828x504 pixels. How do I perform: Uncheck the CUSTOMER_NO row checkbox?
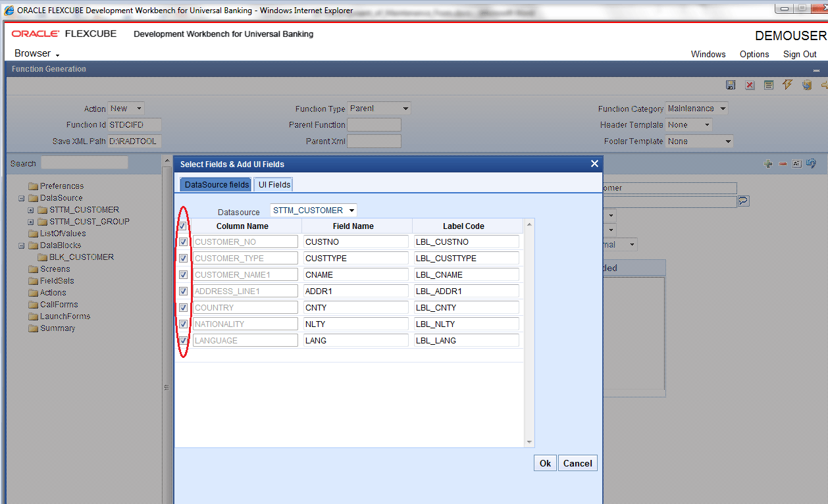183,241
